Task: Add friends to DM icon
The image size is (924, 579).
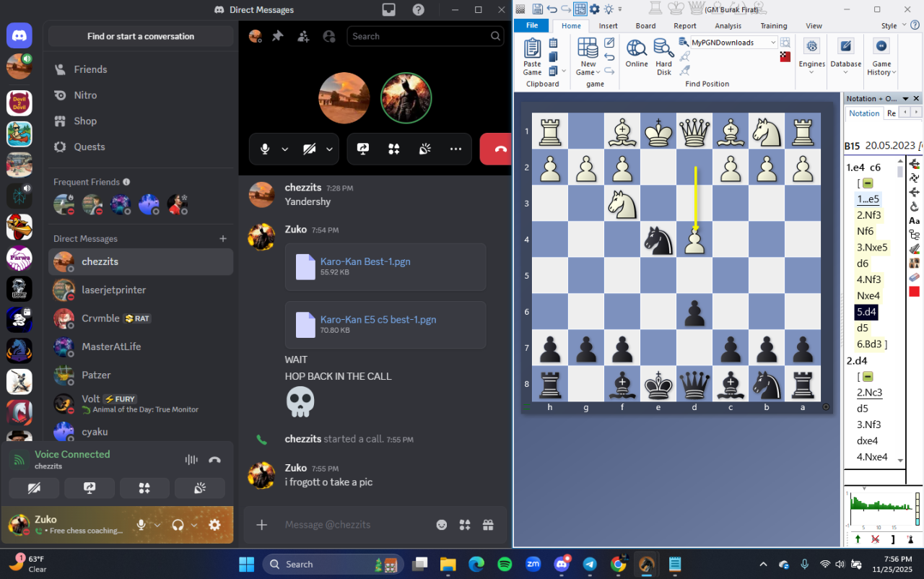Action: click(x=303, y=36)
